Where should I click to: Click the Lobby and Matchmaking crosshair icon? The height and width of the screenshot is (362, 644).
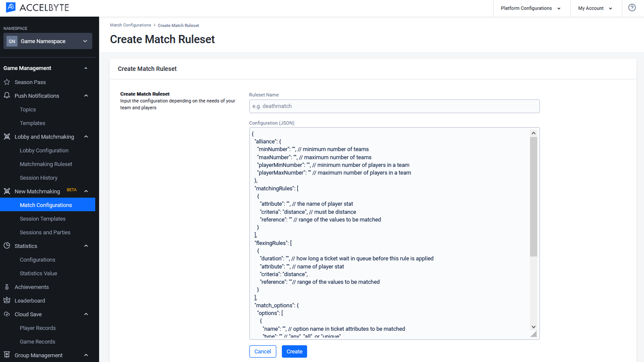[x=7, y=136]
